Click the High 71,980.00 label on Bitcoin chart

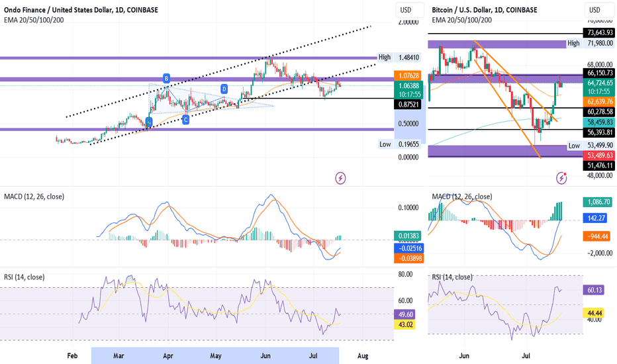(590, 43)
